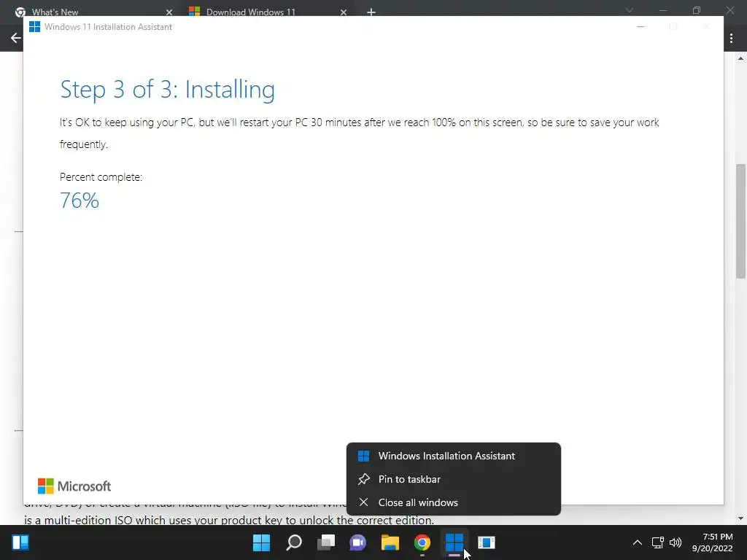Click the scrollbar up arrow in Chrome

tap(740, 58)
